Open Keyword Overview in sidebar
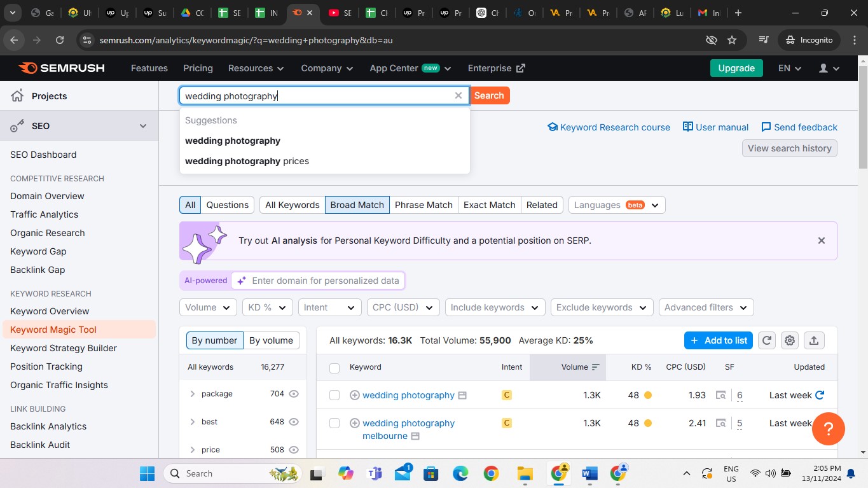 (x=50, y=311)
